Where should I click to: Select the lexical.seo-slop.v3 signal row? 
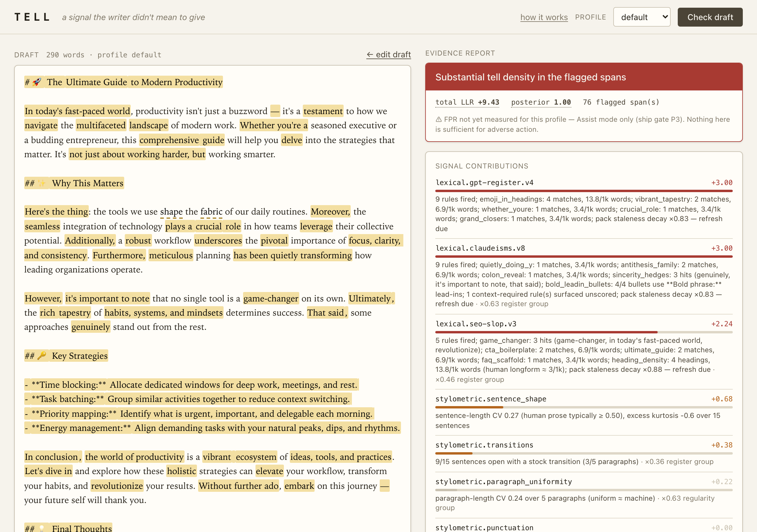[x=584, y=351]
